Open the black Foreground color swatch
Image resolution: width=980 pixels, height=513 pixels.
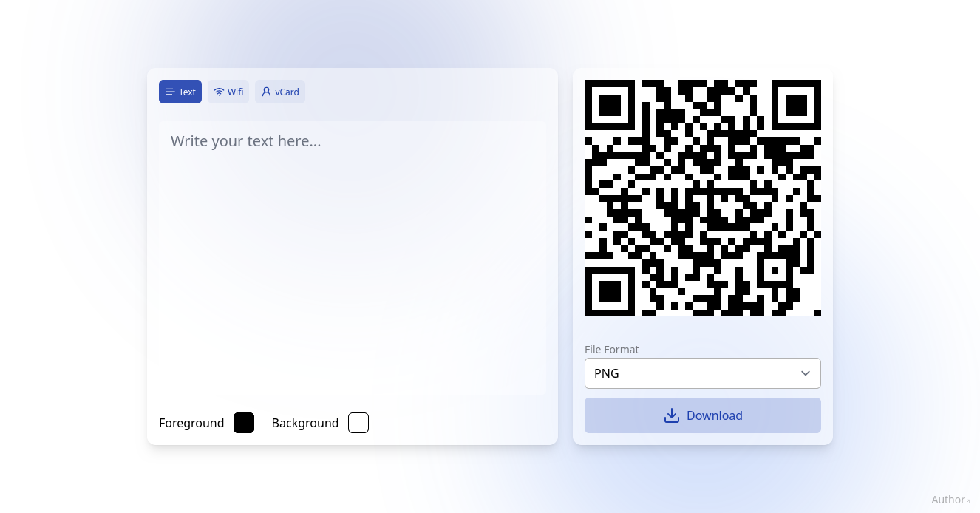pos(244,423)
